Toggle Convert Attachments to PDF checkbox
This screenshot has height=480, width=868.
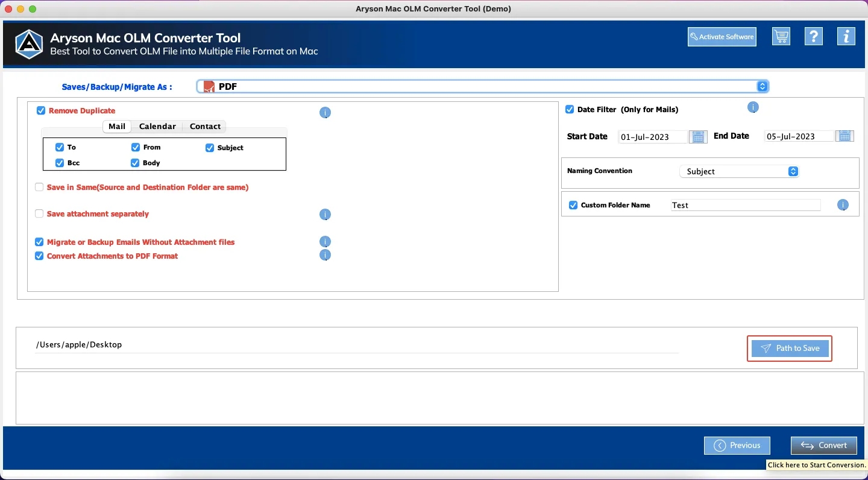pyautogui.click(x=39, y=256)
